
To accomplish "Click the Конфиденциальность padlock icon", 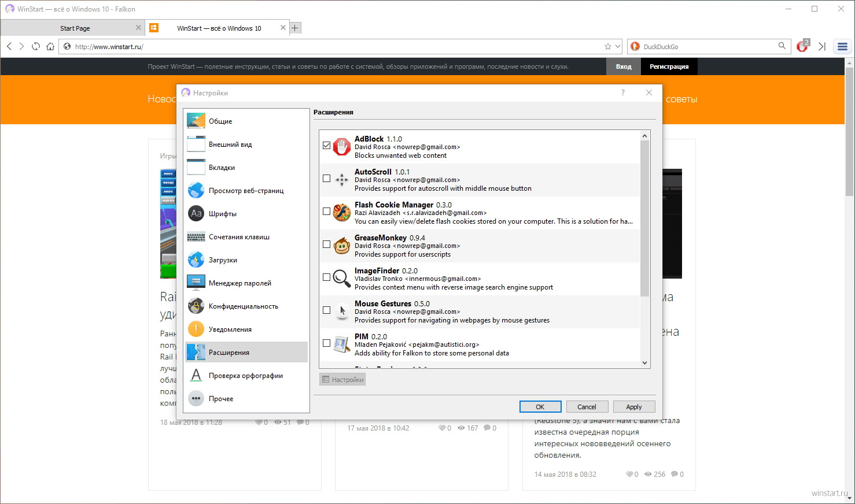I will 196,306.
